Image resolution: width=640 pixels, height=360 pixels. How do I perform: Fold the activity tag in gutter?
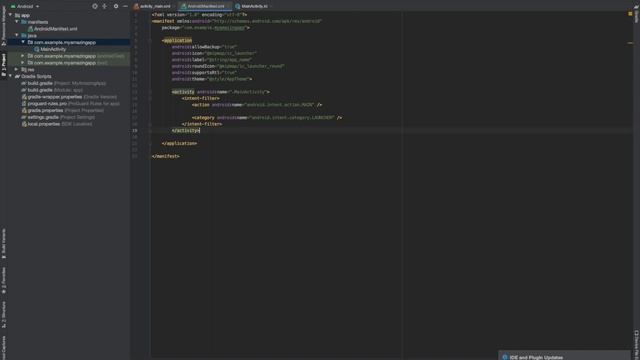pyautogui.click(x=150, y=92)
